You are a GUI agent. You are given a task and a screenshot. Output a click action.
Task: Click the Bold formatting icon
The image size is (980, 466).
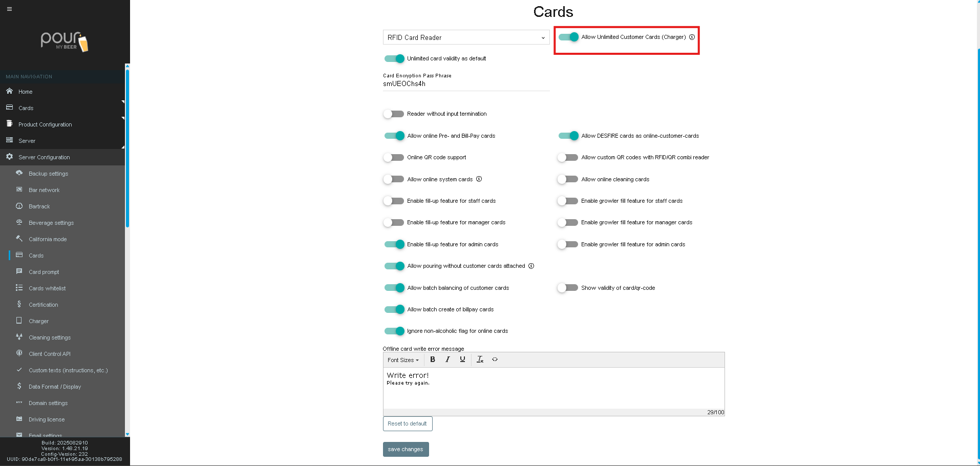pyautogui.click(x=433, y=359)
